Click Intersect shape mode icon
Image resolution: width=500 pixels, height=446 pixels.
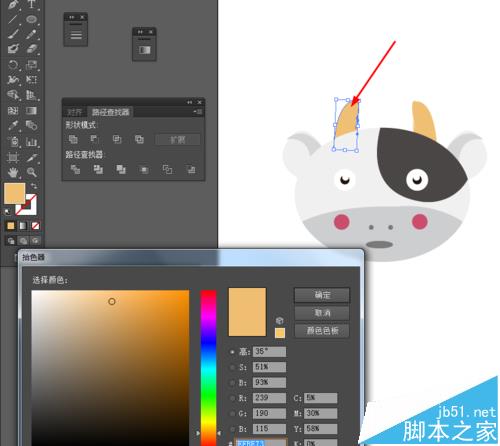117,139
